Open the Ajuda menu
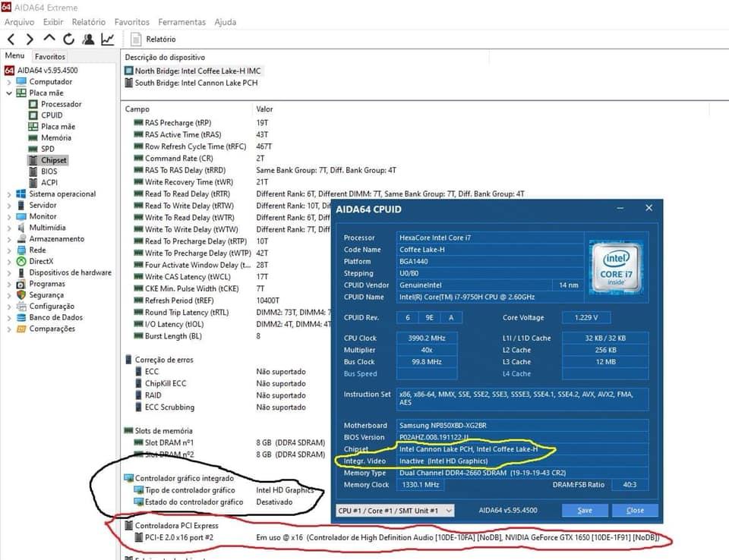 (226, 22)
